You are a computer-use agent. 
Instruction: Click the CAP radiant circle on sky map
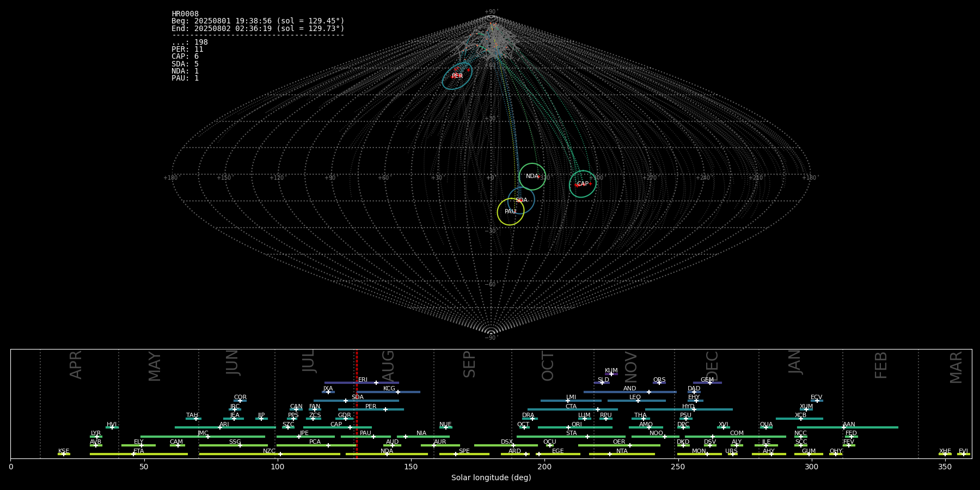pos(583,184)
